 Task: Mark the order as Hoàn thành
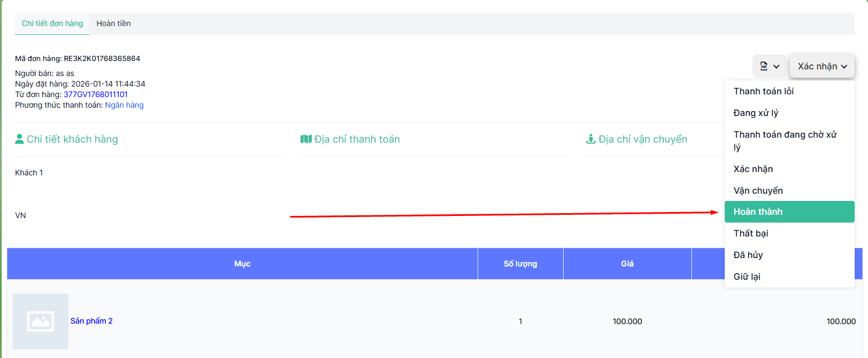click(x=758, y=212)
